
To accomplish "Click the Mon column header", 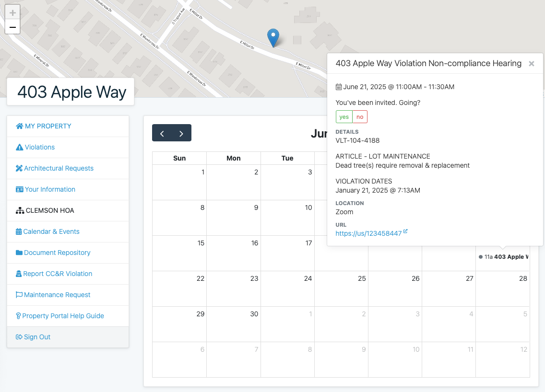I will tap(234, 158).
